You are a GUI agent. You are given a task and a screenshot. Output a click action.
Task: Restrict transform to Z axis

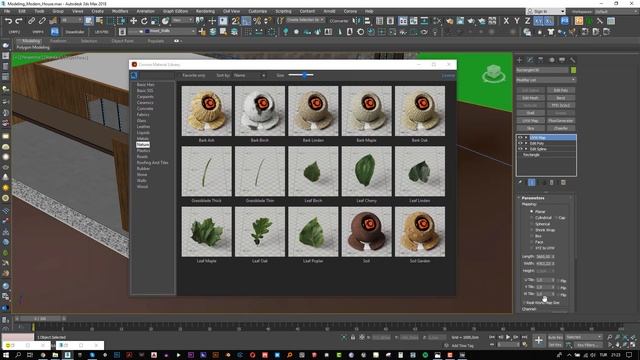[x=528, y=21]
